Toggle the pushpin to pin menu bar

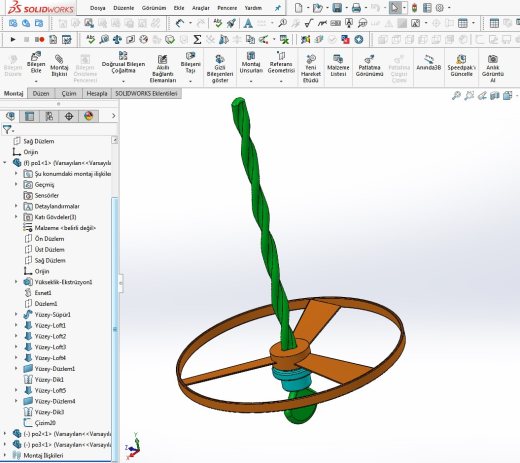tap(278, 8)
